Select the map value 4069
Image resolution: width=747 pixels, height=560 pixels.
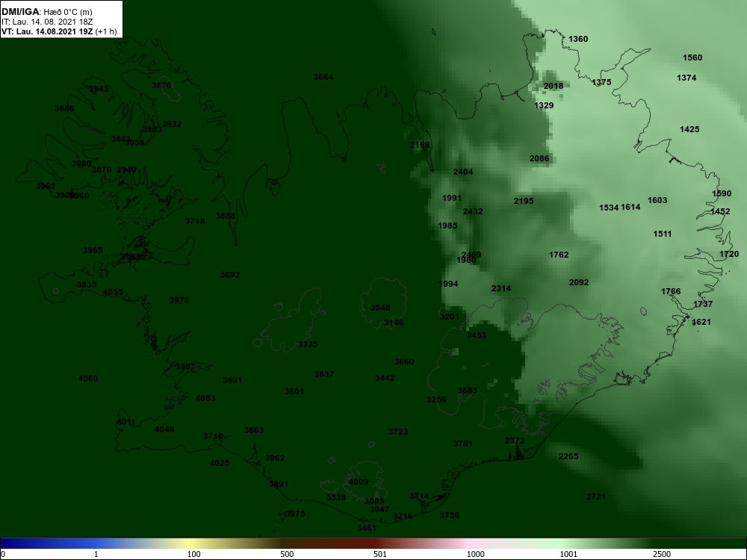click(x=88, y=379)
